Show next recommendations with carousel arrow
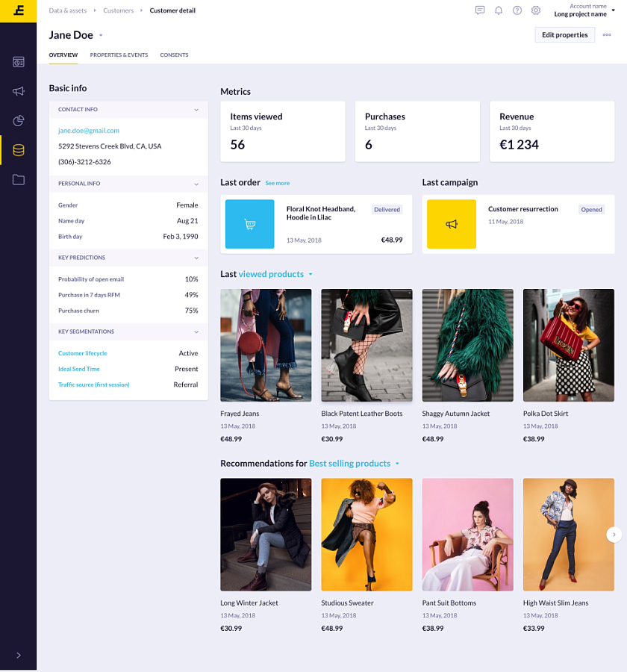The image size is (627, 672). point(614,535)
